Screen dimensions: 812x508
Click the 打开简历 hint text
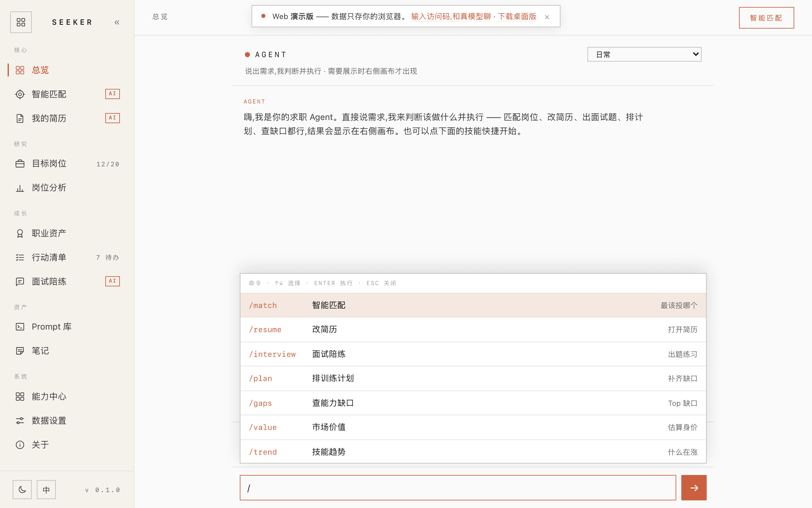point(683,330)
